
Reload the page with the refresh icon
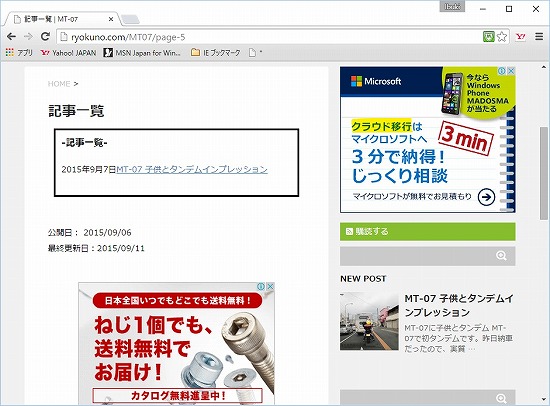coord(45,36)
